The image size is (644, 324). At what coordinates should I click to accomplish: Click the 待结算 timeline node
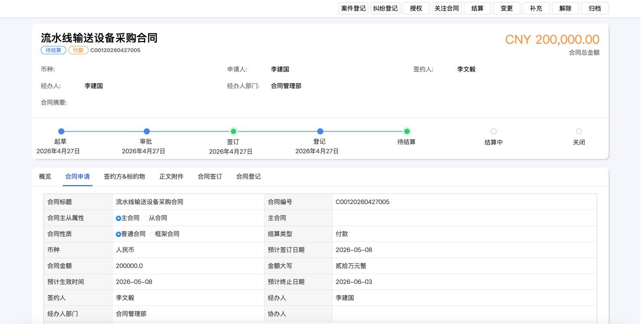pos(407,131)
